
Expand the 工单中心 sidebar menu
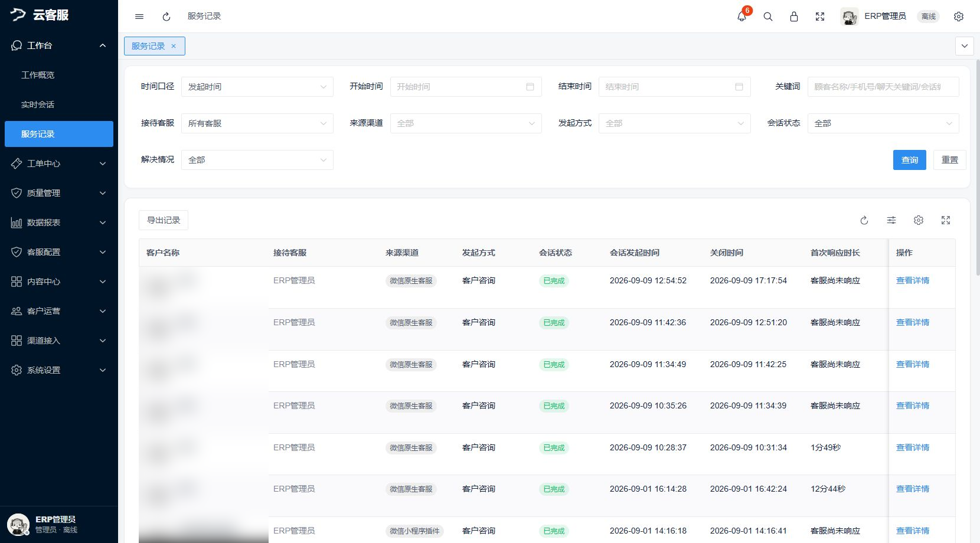[59, 163]
